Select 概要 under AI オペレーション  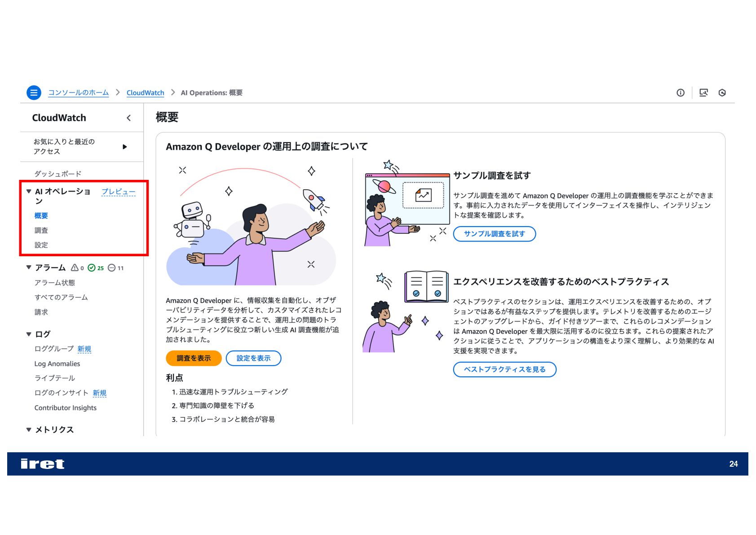(41, 216)
